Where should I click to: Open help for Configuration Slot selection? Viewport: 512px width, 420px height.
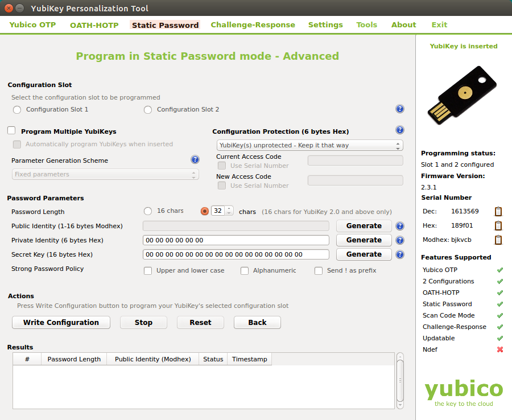[400, 109]
